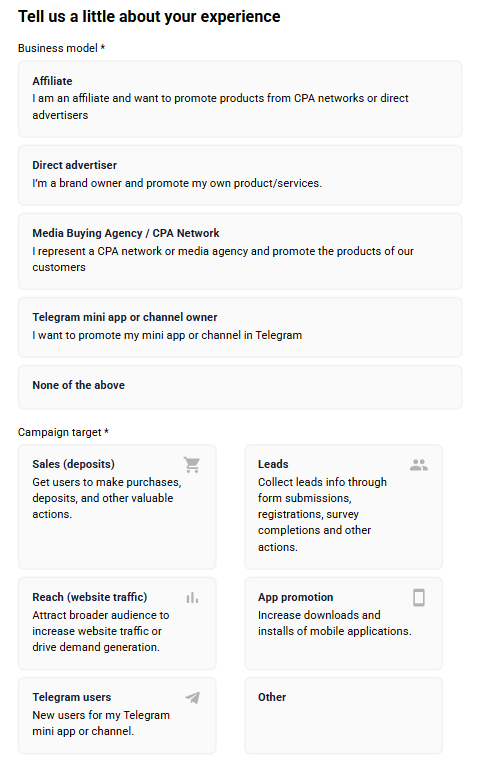Image resolution: width=480 pixels, height=765 pixels.
Task: Choose Sales (deposits) campaign target
Action: (x=117, y=507)
